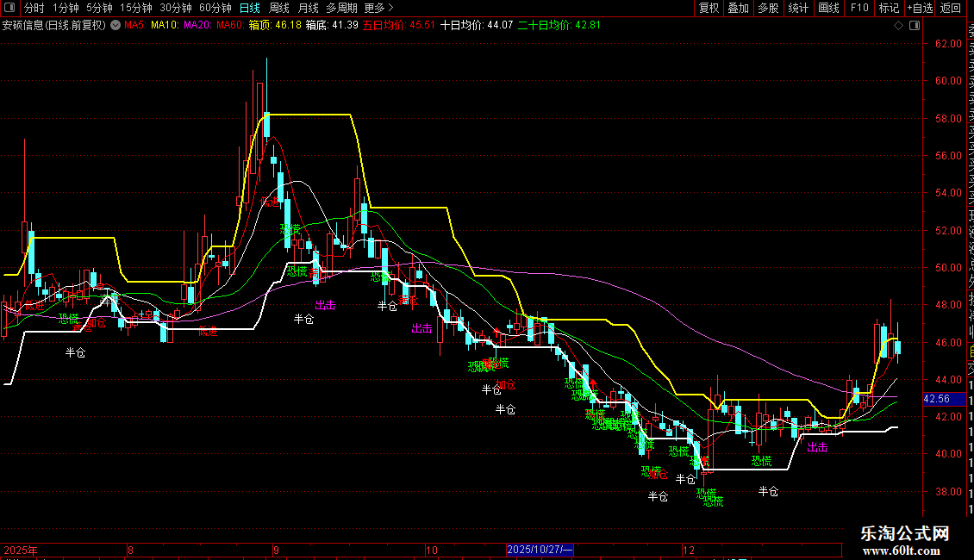The width and height of the screenshot is (974, 560).
Task: Open the 复权 adjustment options
Action: (x=709, y=8)
